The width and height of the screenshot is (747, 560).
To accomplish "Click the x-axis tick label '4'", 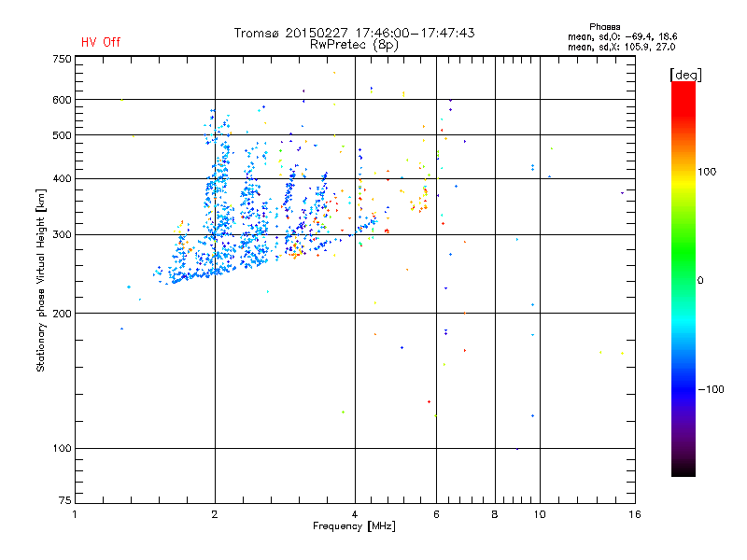I will (355, 514).
